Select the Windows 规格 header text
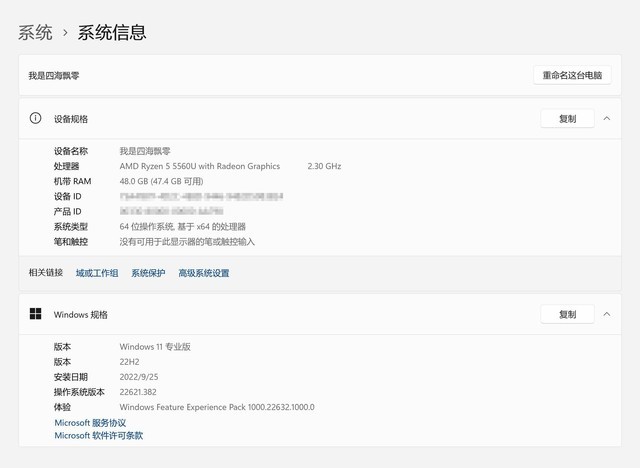This screenshot has height=468, width=640. tap(80, 315)
